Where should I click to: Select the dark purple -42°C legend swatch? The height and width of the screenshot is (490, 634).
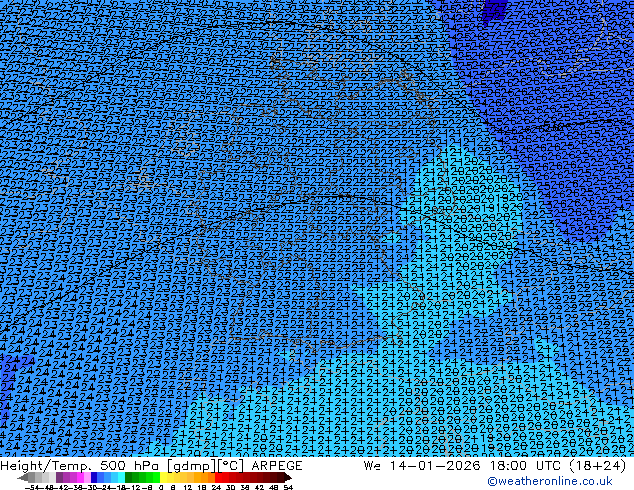click(59, 477)
